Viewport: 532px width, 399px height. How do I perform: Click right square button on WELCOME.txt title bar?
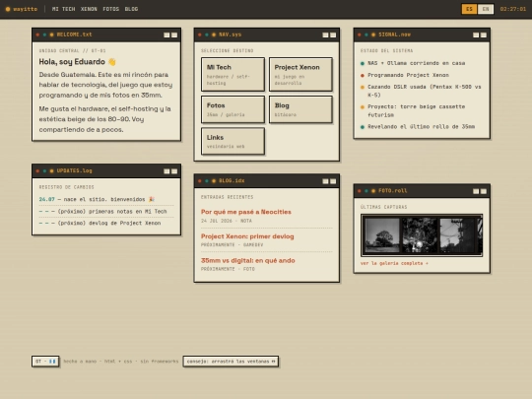(x=174, y=34)
